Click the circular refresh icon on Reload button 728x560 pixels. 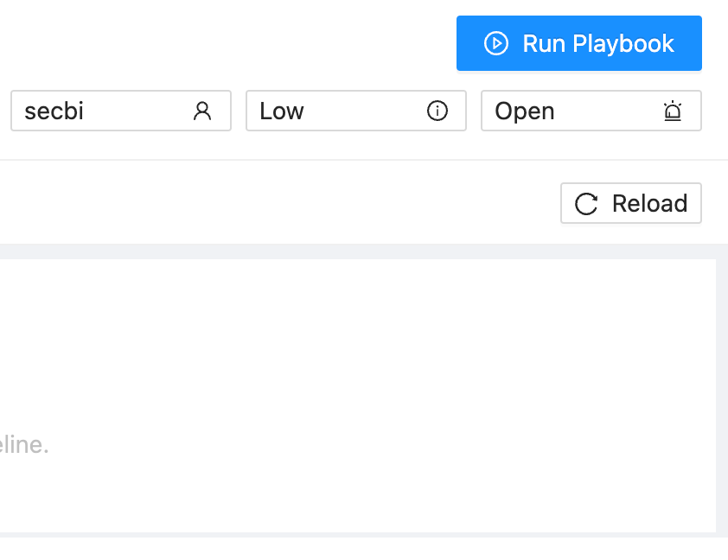586,203
